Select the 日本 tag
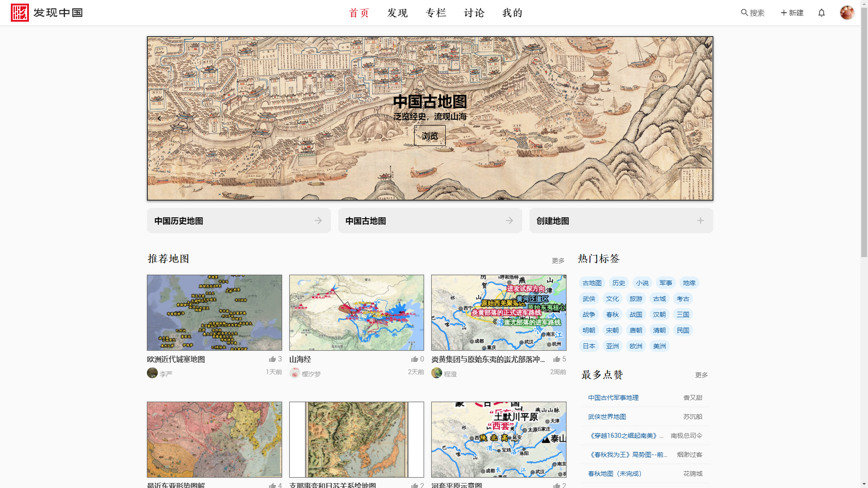This screenshot has width=868, height=488. click(589, 346)
